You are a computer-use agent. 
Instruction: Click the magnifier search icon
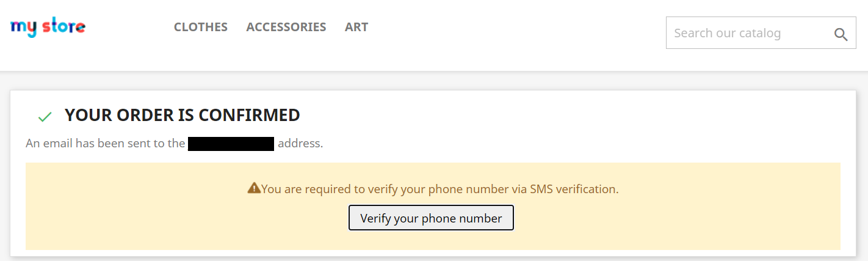[841, 35]
